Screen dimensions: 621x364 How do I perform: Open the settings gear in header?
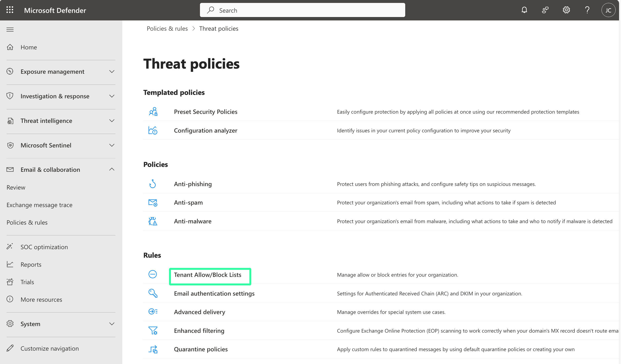click(566, 10)
